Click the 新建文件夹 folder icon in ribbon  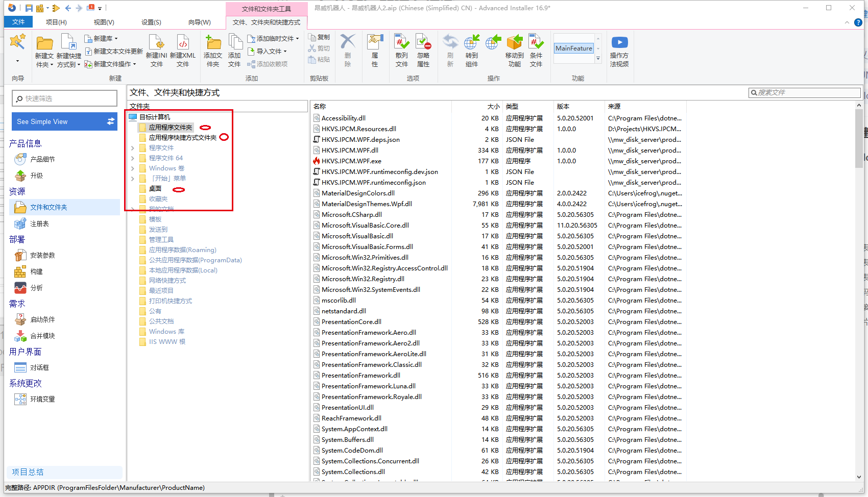click(44, 44)
